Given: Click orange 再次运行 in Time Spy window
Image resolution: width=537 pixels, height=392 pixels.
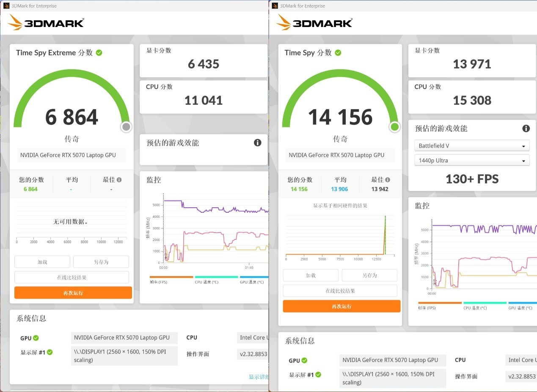Looking at the screenshot, I should coord(341,306).
